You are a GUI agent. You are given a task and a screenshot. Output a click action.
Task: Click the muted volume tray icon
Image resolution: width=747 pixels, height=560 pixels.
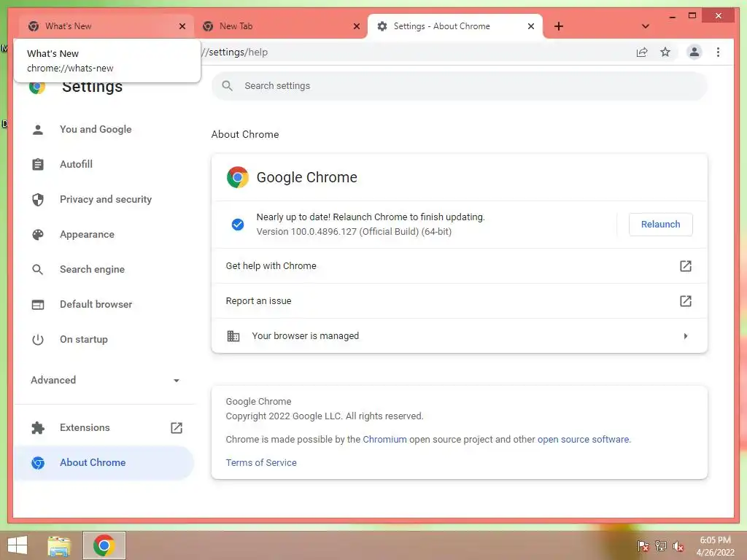click(678, 545)
